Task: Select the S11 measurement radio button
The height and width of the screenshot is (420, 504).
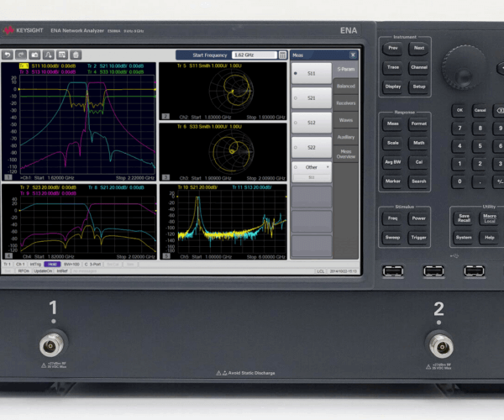Action: coord(296,73)
